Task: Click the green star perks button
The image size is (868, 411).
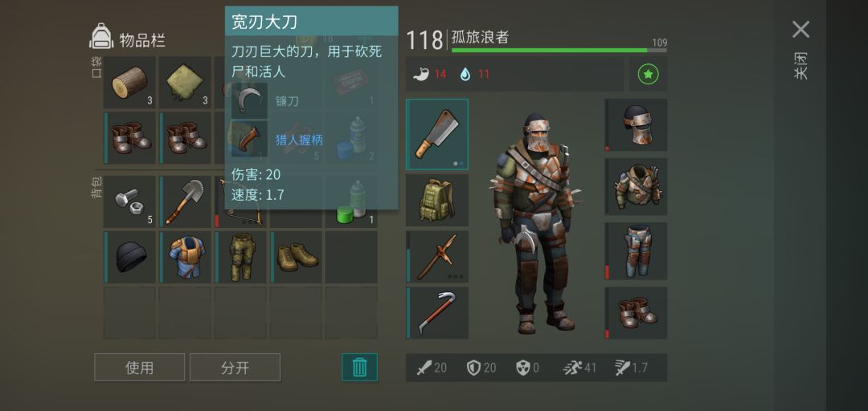Action: click(x=648, y=74)
